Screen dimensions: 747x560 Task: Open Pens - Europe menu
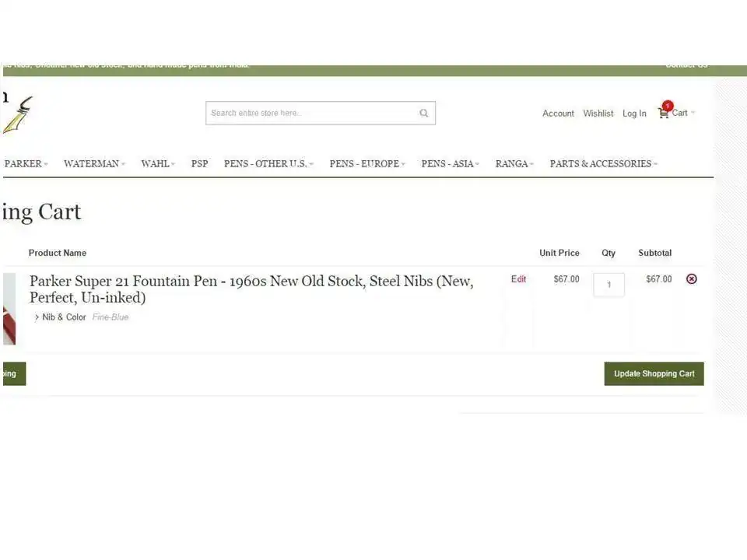pos(366,164)
